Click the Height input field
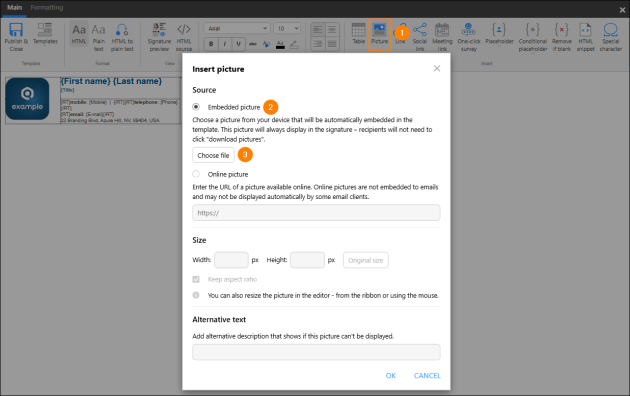630x396 pixels. coord(307,260)
